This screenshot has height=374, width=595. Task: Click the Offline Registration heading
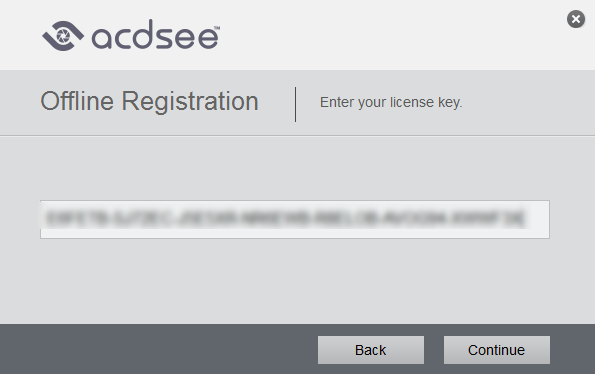point(150,102)
